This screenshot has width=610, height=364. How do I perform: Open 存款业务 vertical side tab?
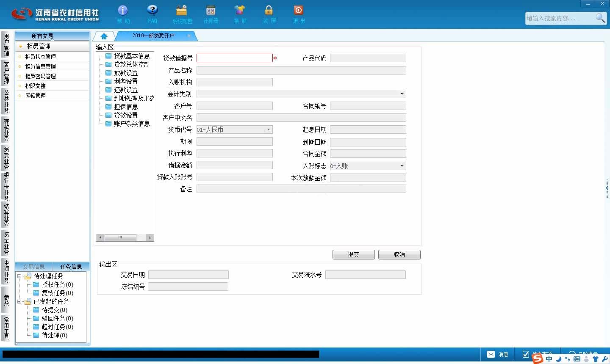click(6, 130)
